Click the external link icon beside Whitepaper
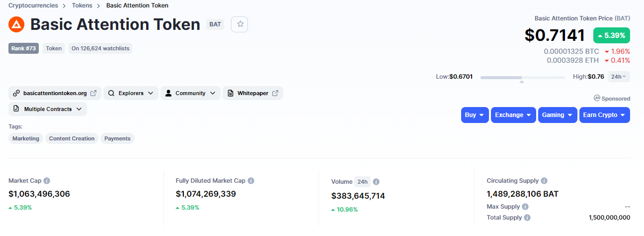The width and height of the screenshot is (644, 236). pyautogui.click(x=275, y=93)
